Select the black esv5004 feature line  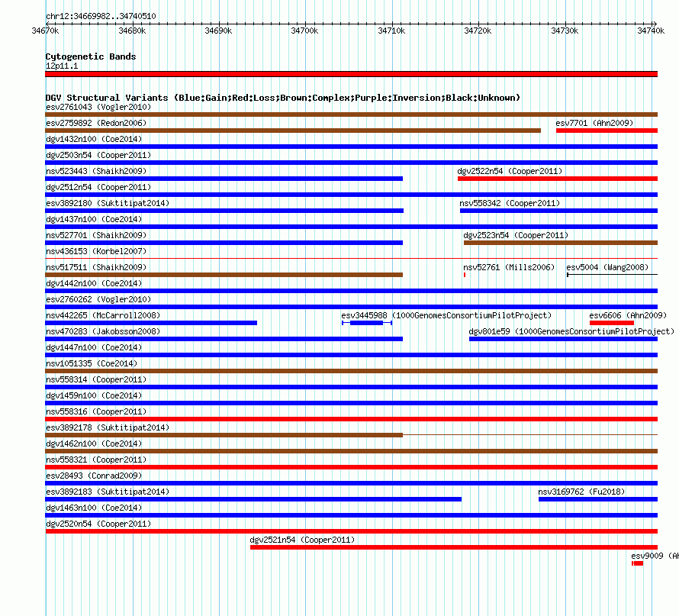(x=613, y=275)
